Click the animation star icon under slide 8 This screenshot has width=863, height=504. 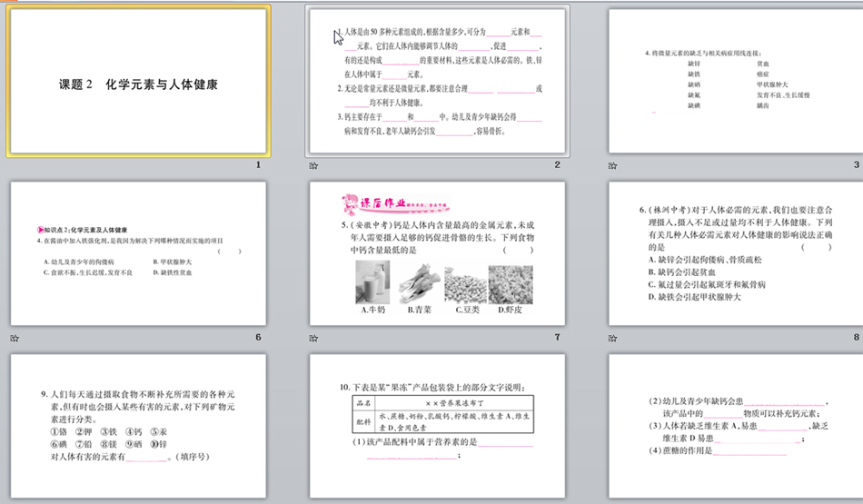tap(613, 338)
